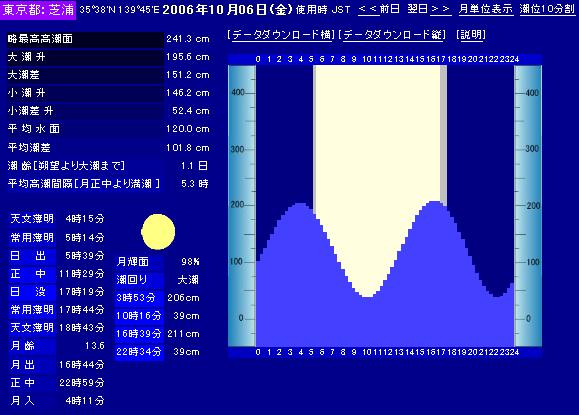The width and height of the screenshot is (579, 415).
Task: Select the value 146.2 cm
Action: pyautogui.click(x=188, y=93)
